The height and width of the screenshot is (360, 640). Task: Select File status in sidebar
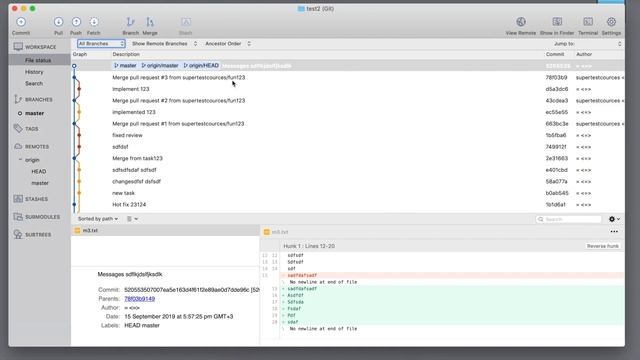[x=39, y=60]
